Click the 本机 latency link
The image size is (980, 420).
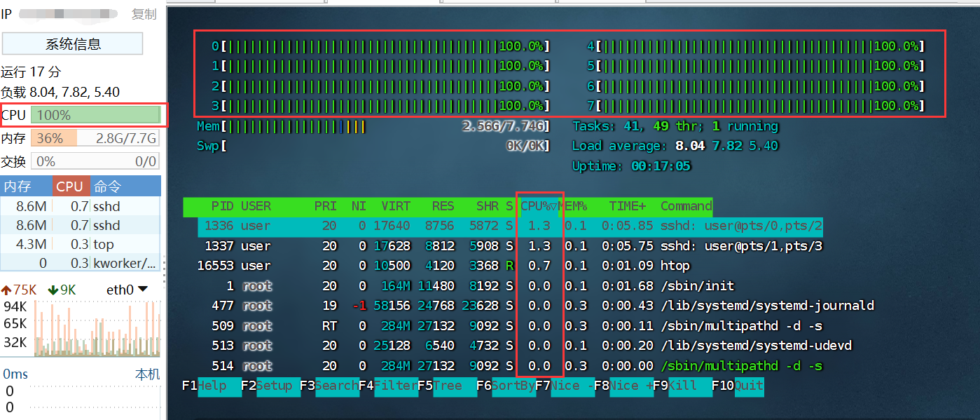(x=147, y=374)
